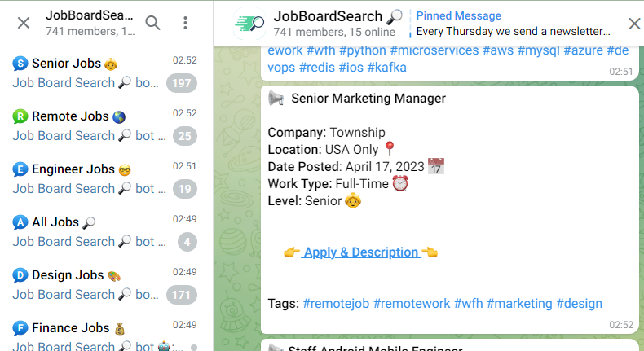Screen dimensions: 644x351
Task: Click the #marketing hashtag
Action: coord(518,303)
